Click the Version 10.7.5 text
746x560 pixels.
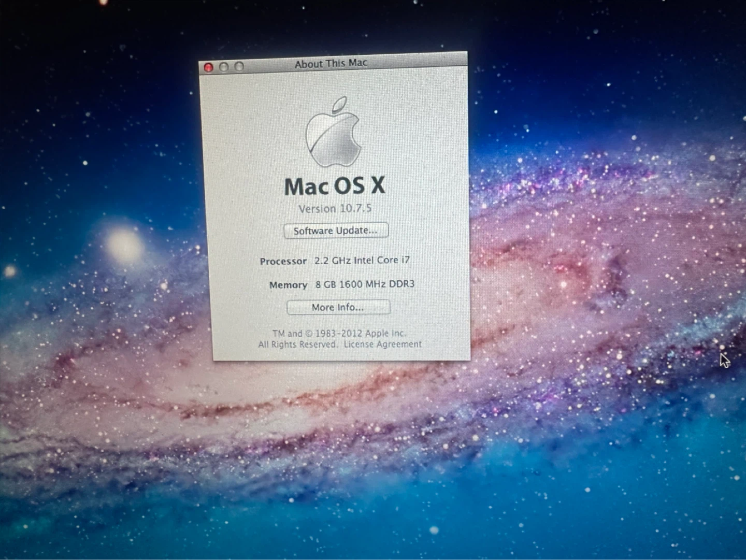(335, 208)
